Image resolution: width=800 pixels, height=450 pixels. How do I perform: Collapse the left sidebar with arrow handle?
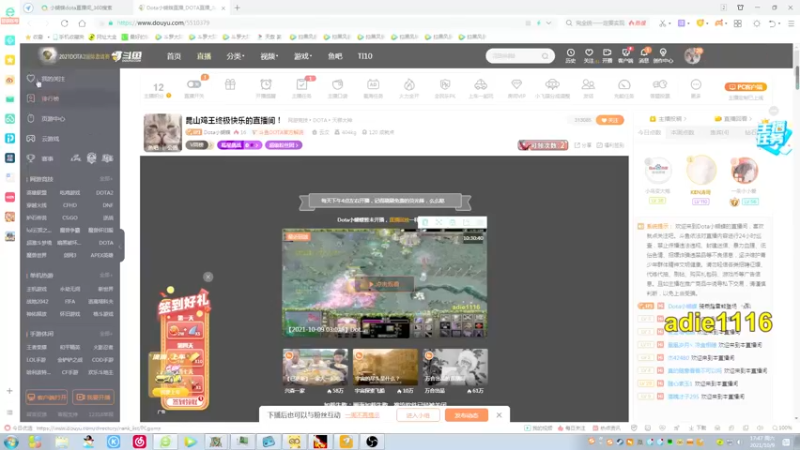click(x=120, y=246)
